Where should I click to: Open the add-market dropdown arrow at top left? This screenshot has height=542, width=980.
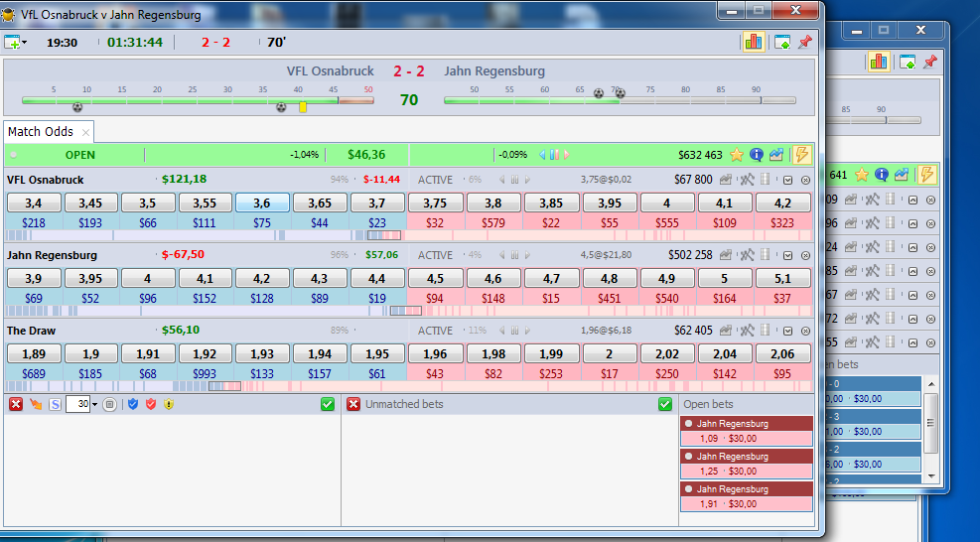click(x=25, y=43)
